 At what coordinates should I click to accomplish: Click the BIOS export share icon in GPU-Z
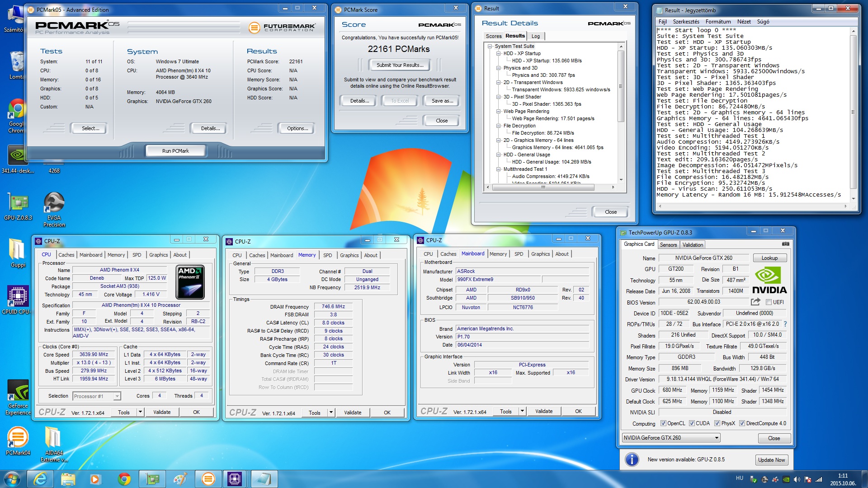click(755, 302)
